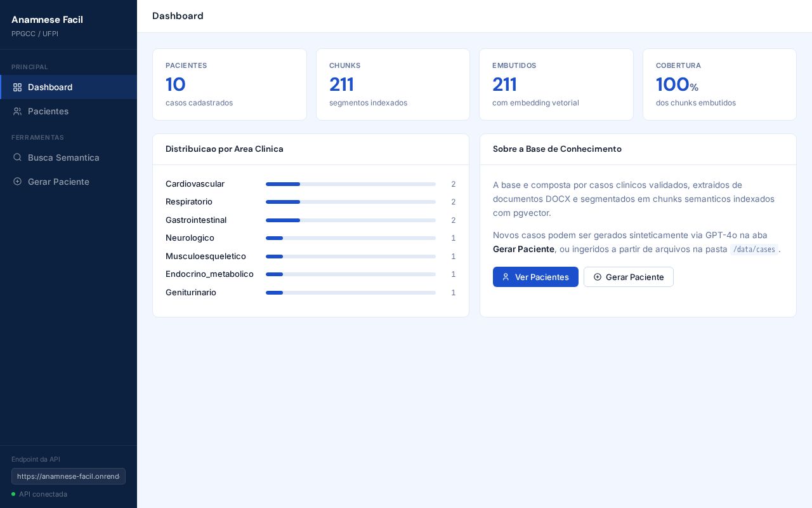Click the Geniturinario progress bar
812x508 pixels.
(x=351, y=293)
